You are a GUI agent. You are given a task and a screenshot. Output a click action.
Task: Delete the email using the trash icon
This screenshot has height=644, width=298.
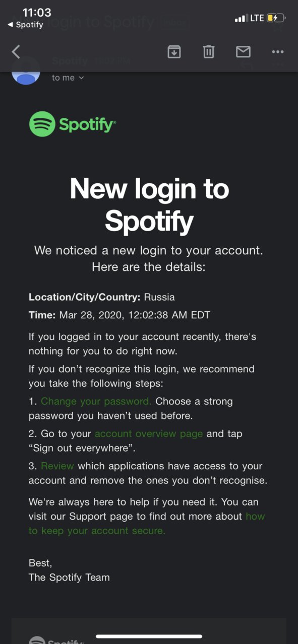[x=209, y=51]
